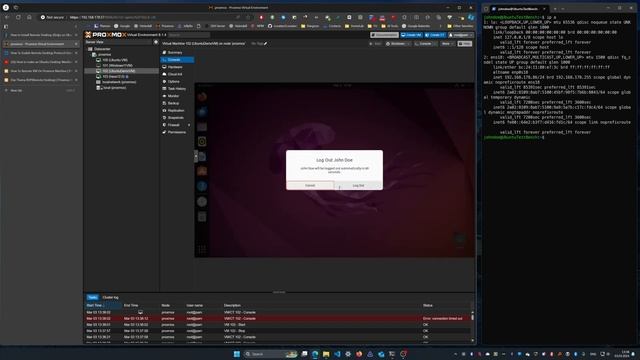Show the Task History list

point(177,89)
